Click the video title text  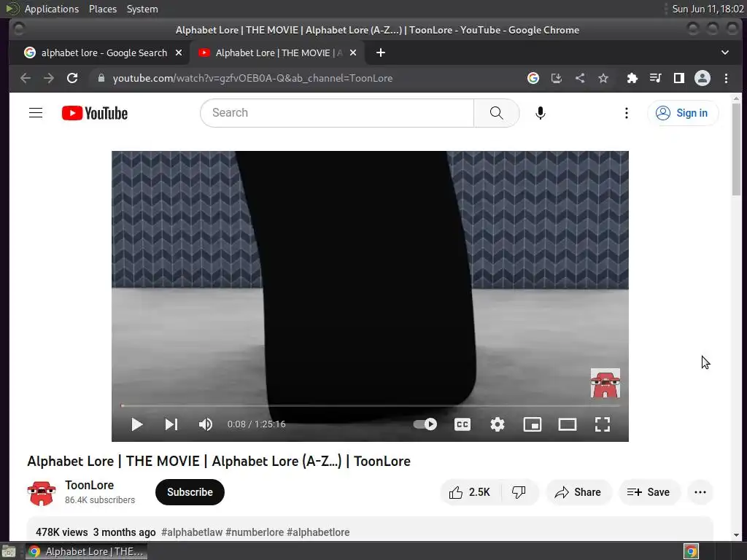pos(219,461)
